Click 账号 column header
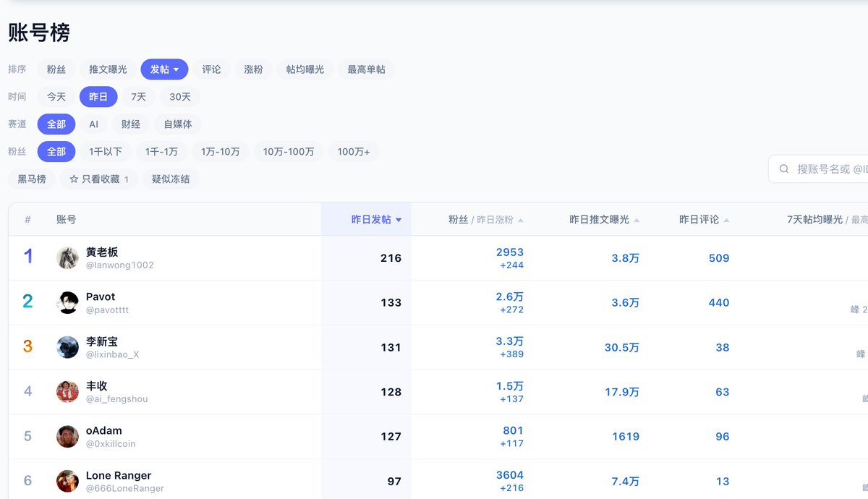 tap(67, 219)
